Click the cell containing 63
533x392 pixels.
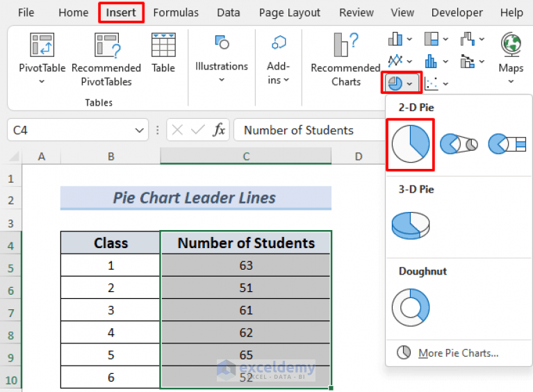[x=246, y=266]
